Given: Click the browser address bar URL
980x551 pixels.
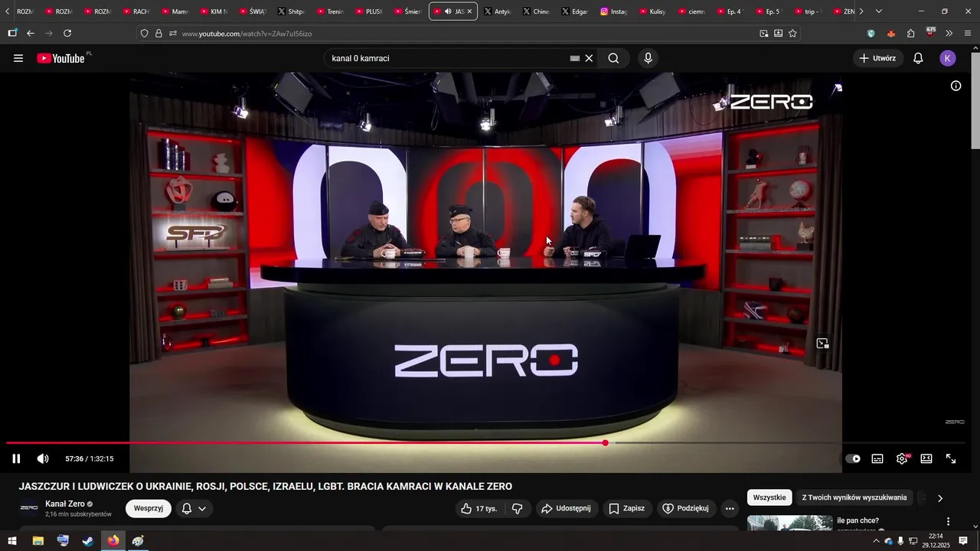Looking at the screenshot, I should pyautogui.click(x=247, y=34).
